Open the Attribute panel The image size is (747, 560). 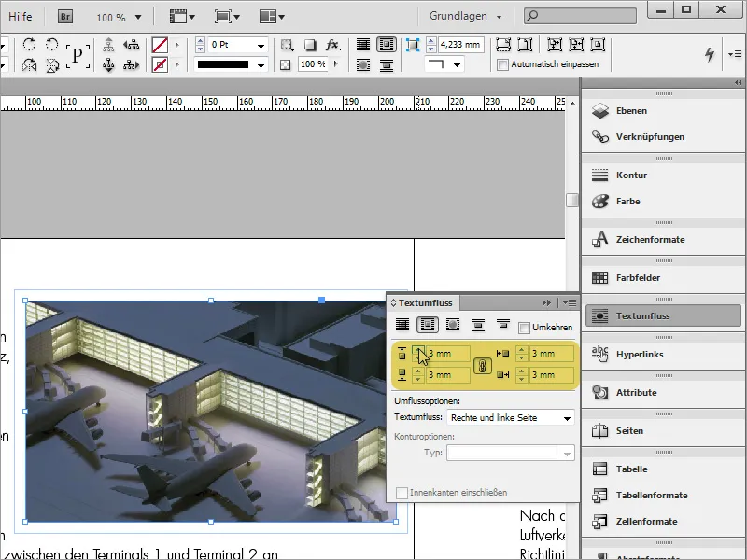662,392
